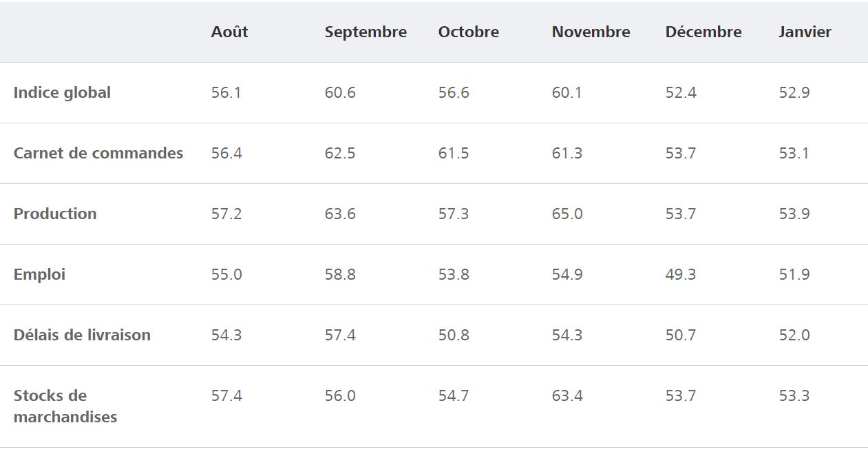Click the 56.1 Indice global Août cell
The image size is (868, 454).
(x=226, y=92)
